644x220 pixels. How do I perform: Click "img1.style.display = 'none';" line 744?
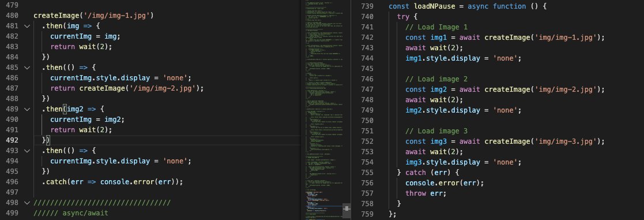(x=464, y=58)
